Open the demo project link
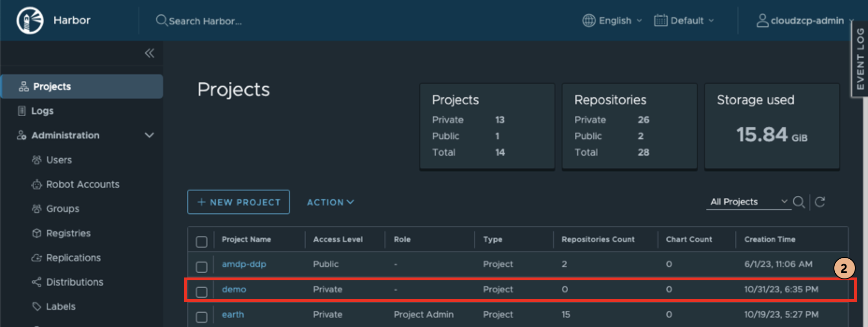The height and width of the screenshot is (327, 868). click(234, 289)
